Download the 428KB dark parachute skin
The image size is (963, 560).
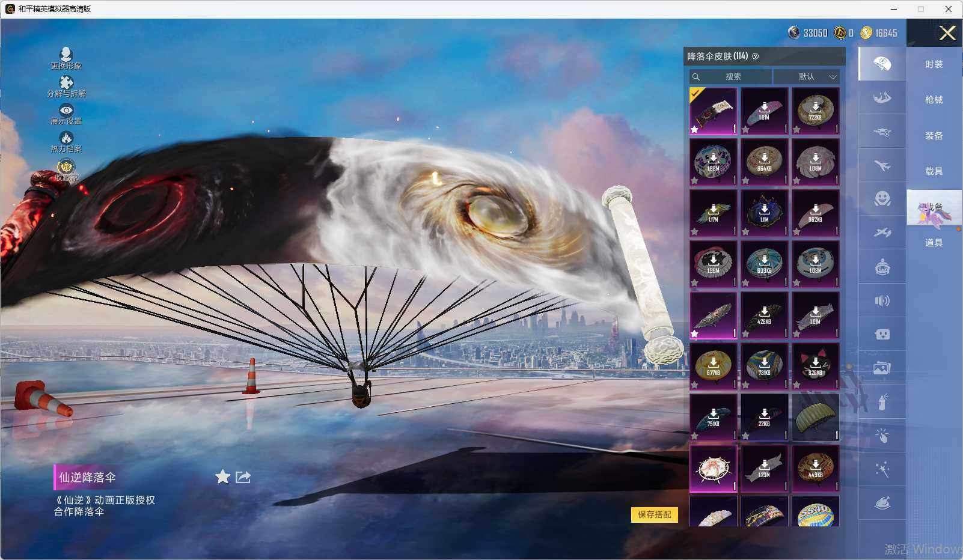(765, 315)
